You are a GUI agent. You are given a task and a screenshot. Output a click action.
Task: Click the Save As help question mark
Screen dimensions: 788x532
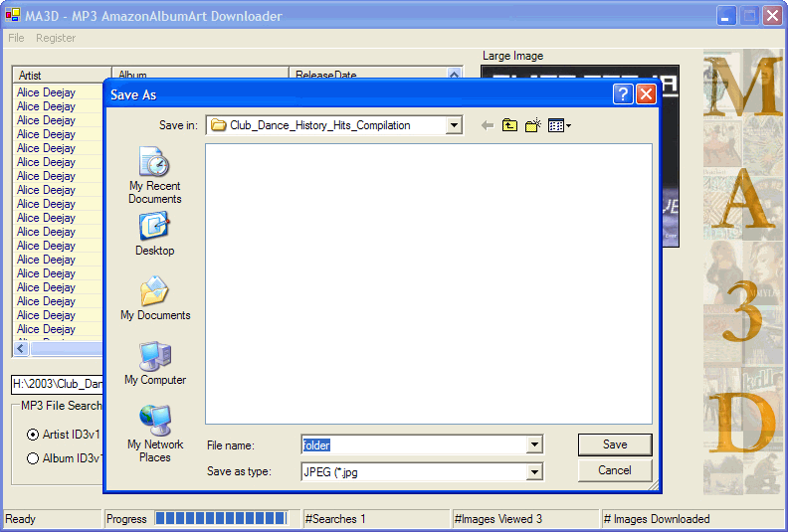pos(623,93)
